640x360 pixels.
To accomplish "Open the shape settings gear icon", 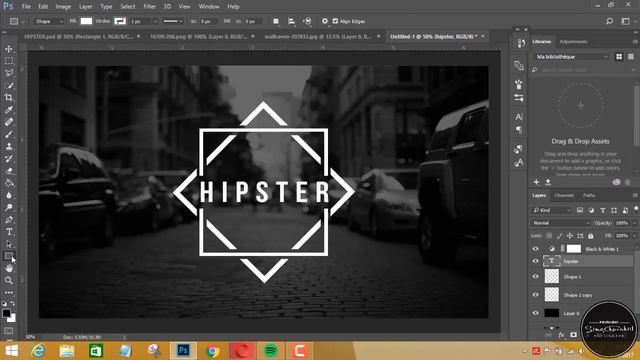I will click(324, 21).
